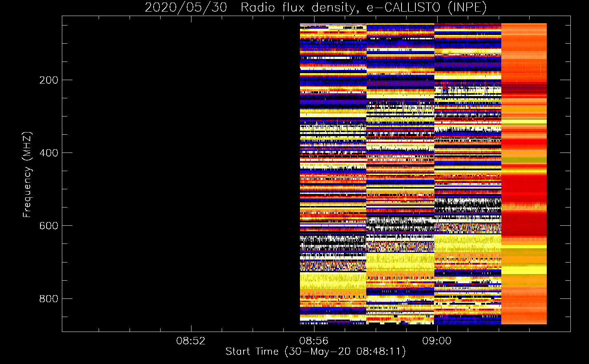
Task: Click the 200 MHz y-axis tick label
Action: [48, 80]
